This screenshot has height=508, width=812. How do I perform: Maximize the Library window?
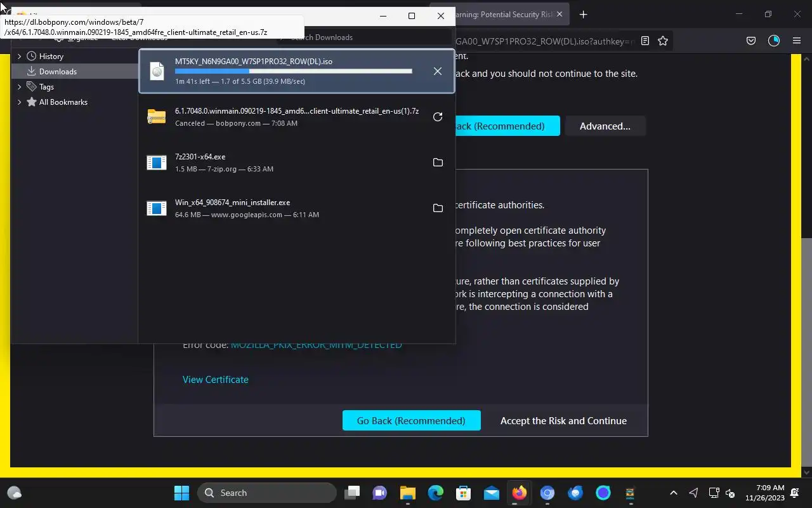(412, 16)
